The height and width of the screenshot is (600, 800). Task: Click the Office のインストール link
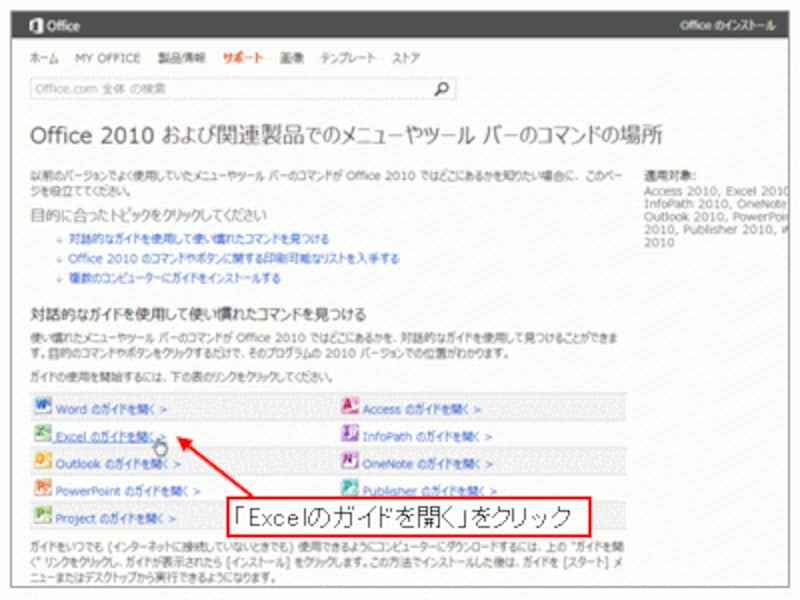click(727, 26)
